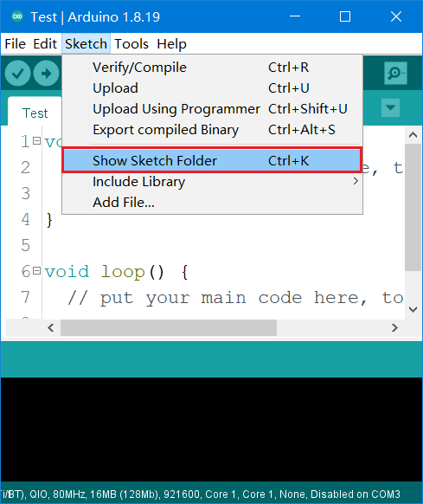Open the Tools menu

tap(131, 43)
